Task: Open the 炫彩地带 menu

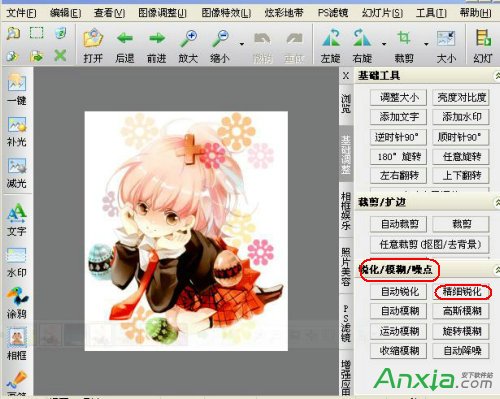Action: pyautogui.click(x=284, y=13)
